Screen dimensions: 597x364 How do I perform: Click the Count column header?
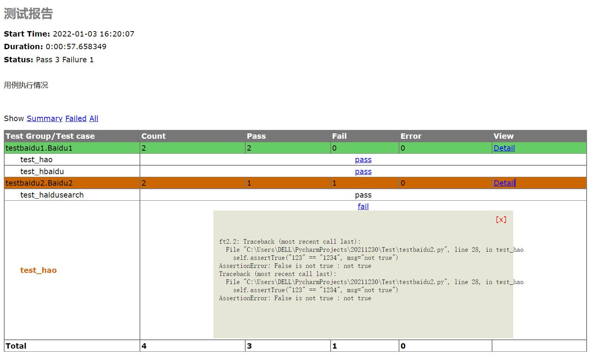[153, 136]
